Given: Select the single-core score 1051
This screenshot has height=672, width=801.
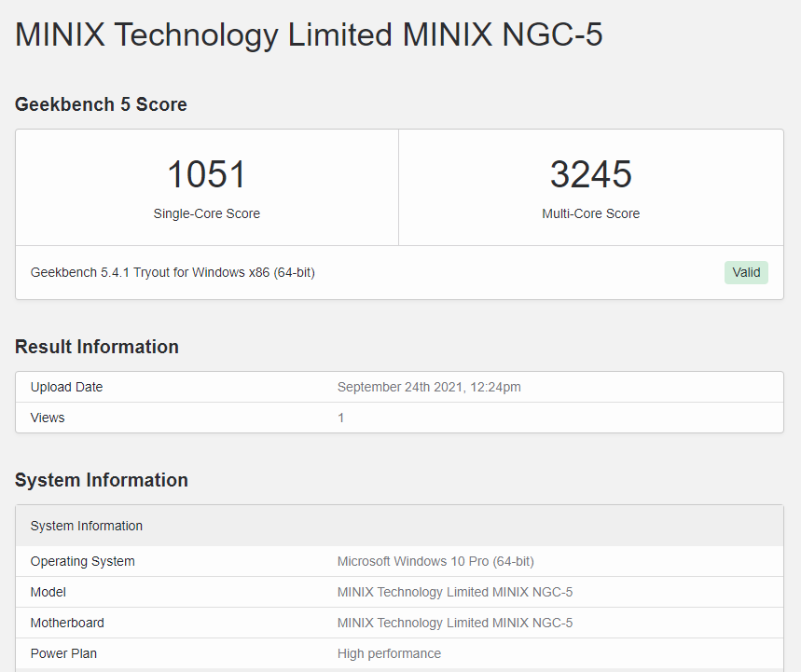Looking at the screenshot, I should 207,174.
